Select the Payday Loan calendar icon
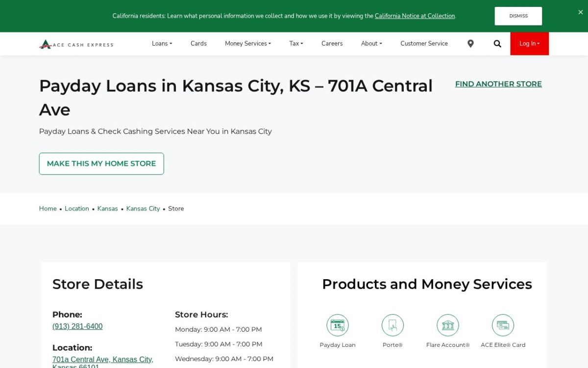588x368 pixels. pos(338,325)
